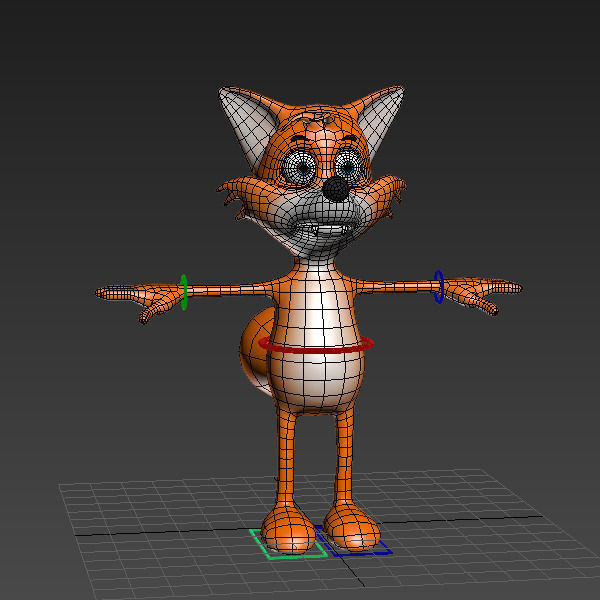Select the green square foot controller
This screenshot has width=600, height=600.
(288, 544)
